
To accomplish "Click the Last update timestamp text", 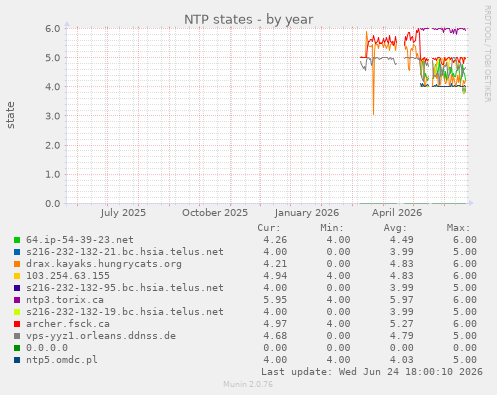I will (x=372, y=372).
